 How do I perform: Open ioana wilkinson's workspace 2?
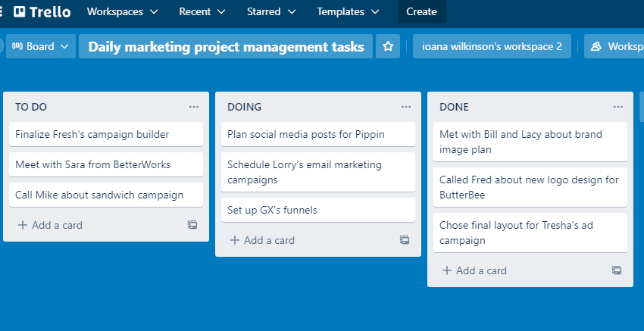(x=492, y=46)
